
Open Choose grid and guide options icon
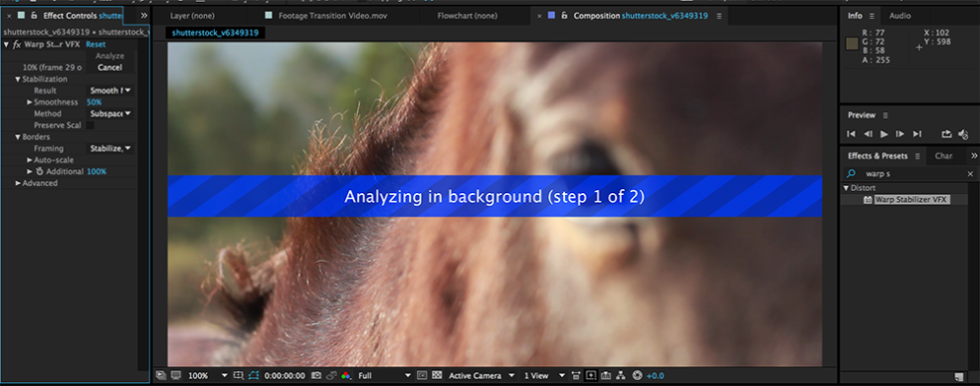point(239,375)
